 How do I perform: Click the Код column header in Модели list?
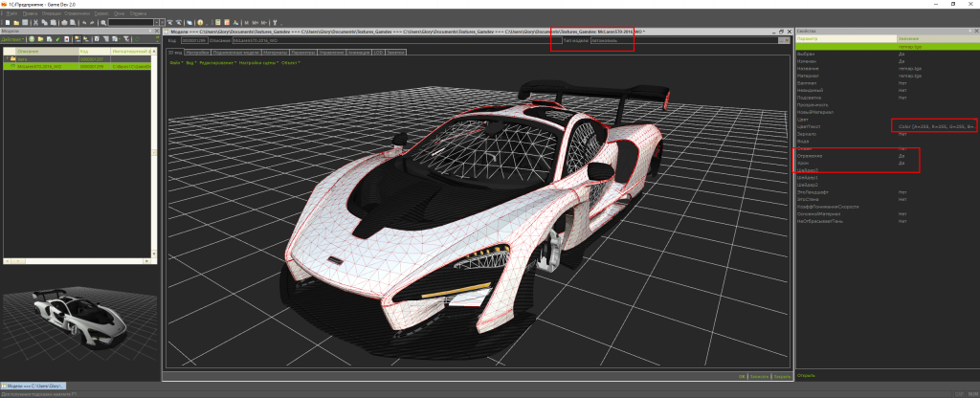pos(95,52)
